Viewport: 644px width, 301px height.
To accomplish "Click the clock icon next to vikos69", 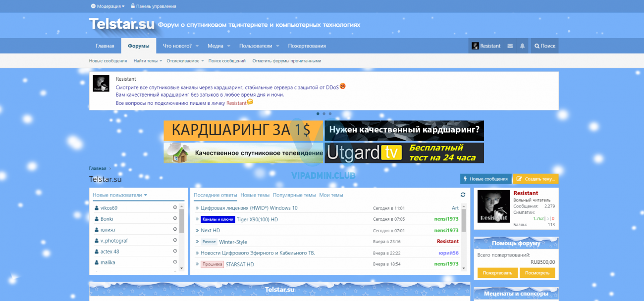I will (175, 208).
